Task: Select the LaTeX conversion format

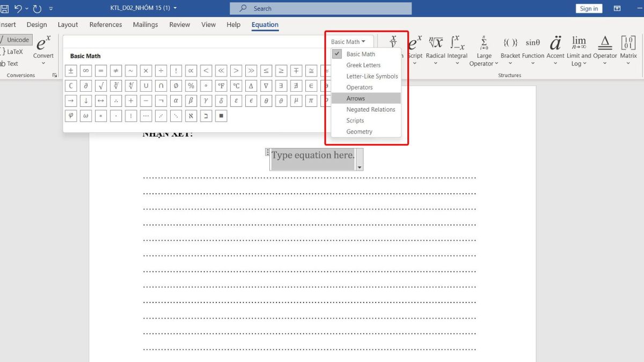Action: (13, 51)
